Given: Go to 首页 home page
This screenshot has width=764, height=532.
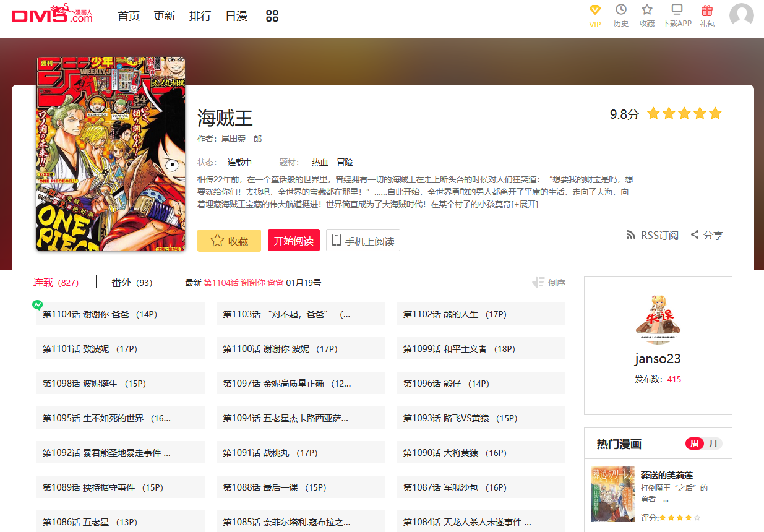Looking at the screenshot, I should pos(129,16).
